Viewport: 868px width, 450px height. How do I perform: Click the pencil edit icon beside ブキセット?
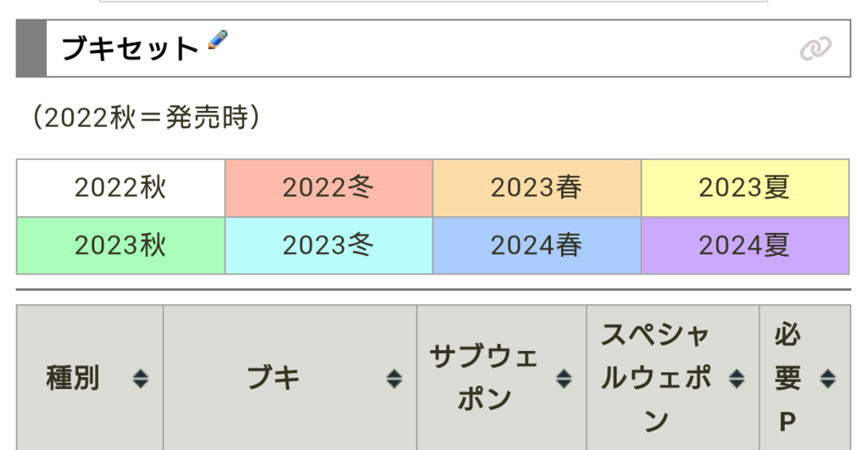[218, 41]
